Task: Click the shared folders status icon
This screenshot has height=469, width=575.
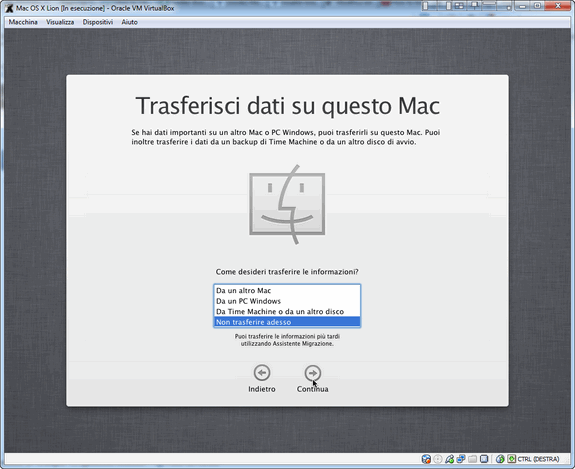Action: point(473,459)
